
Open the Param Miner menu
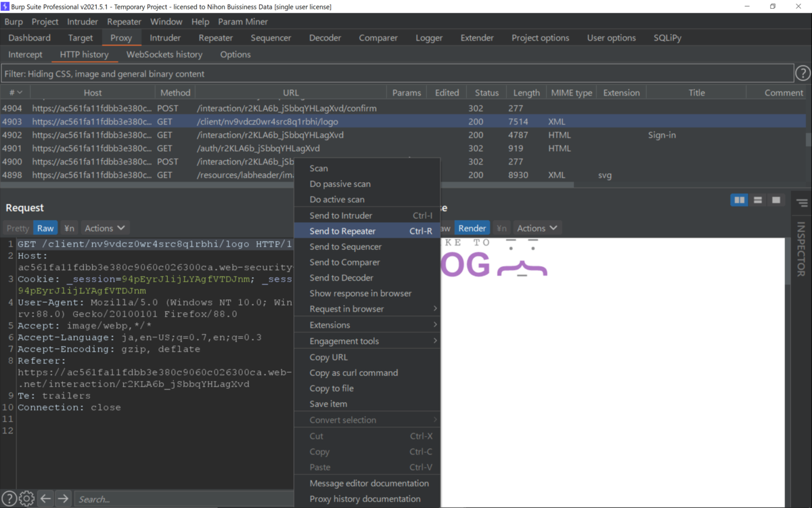coord(243,22)
